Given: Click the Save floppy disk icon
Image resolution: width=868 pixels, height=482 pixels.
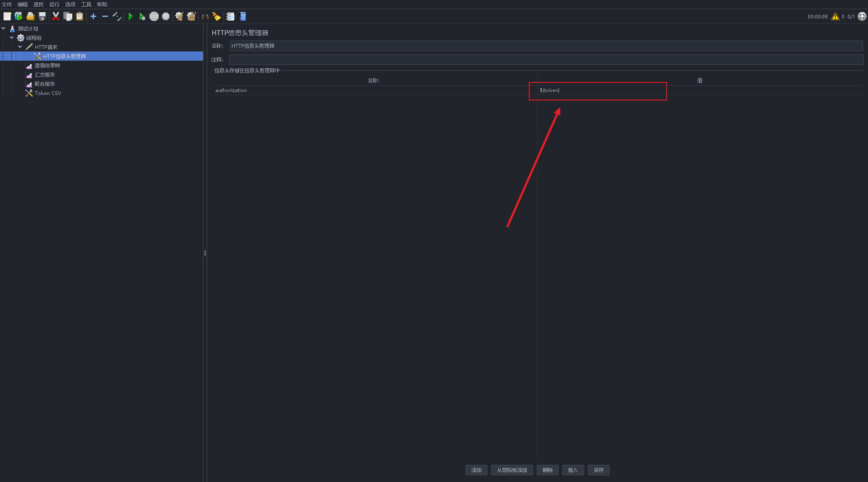Looking at the screenshot, I should pyautogui.click(x=42, y=16).
